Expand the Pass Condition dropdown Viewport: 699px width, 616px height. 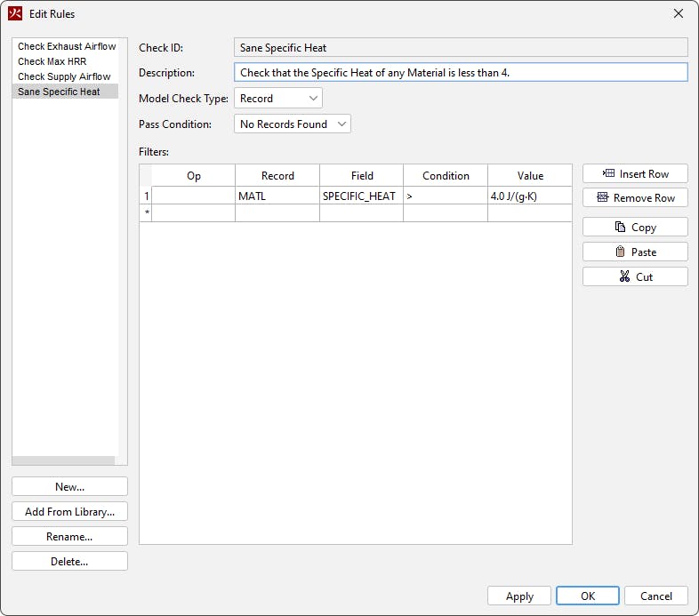(293, 124)
